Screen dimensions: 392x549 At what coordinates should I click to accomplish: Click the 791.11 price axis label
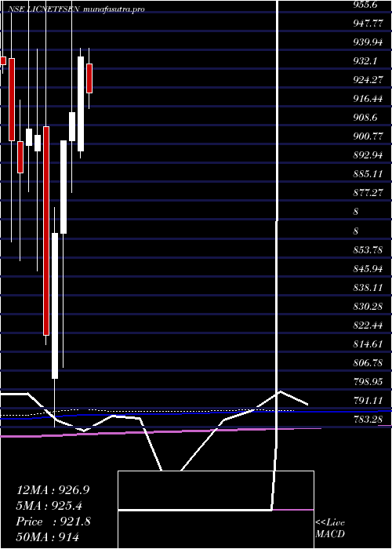pos(368,401)
